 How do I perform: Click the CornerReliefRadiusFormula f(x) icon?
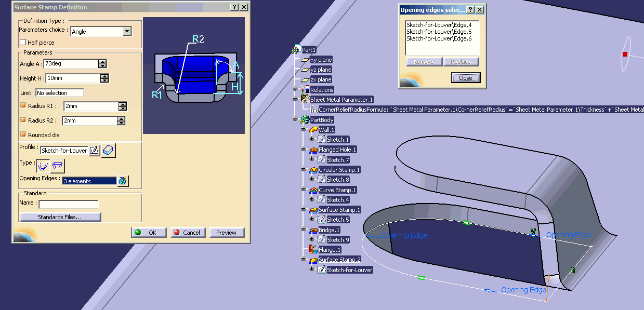[x=314, y=110]
